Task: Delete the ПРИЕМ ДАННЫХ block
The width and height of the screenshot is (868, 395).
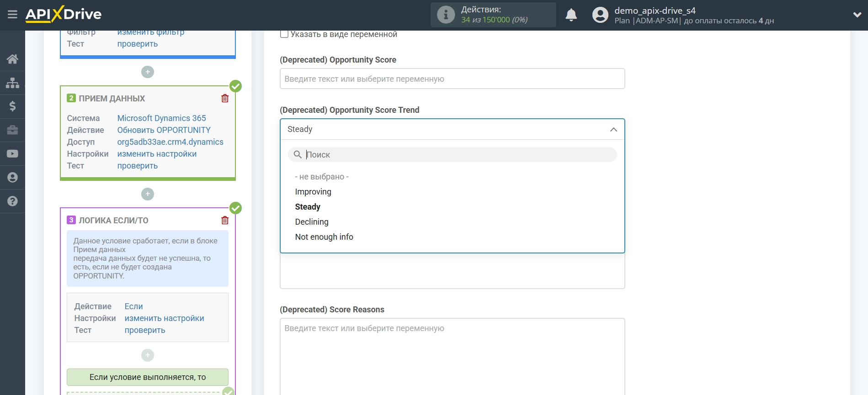Action: point(225,98)
